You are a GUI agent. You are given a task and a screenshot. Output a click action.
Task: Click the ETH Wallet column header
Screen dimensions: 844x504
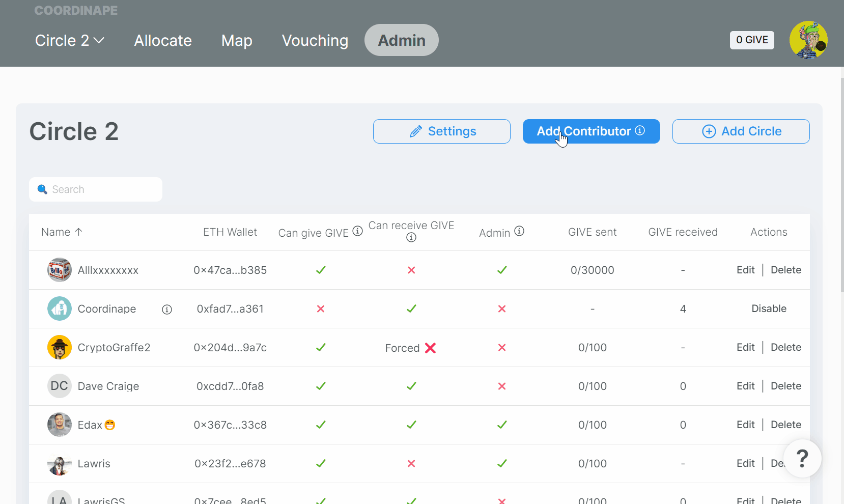point(230,232)
